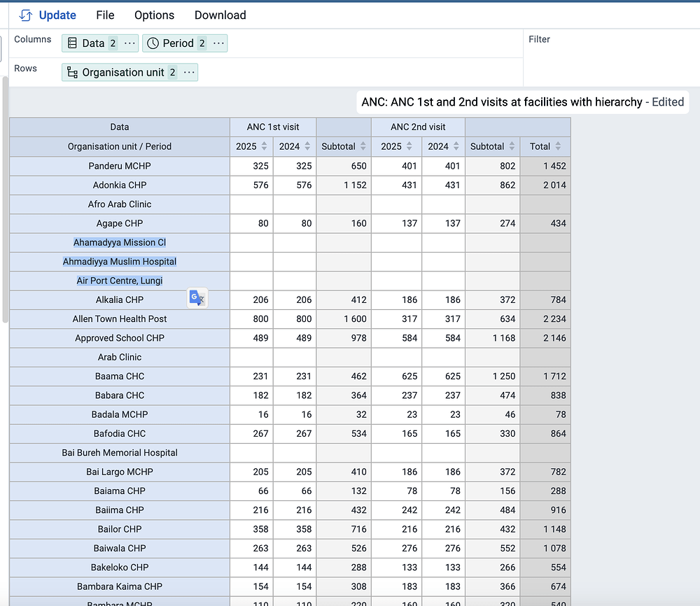This screenshot has width=700, height=606.
Task: Select the Bafodia CHC row label
Action: tap(120, 434)
